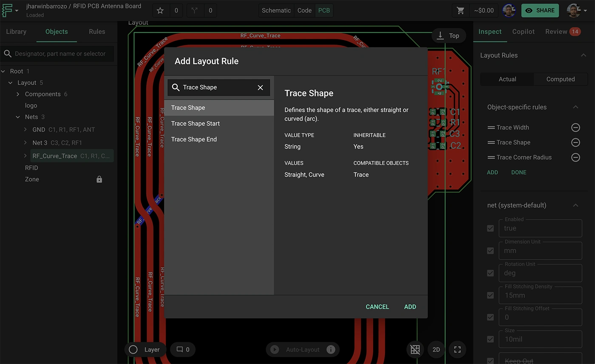Toggle the grid visibility icon
Viewport: 595px width, 364px height.
pos(415,349)
